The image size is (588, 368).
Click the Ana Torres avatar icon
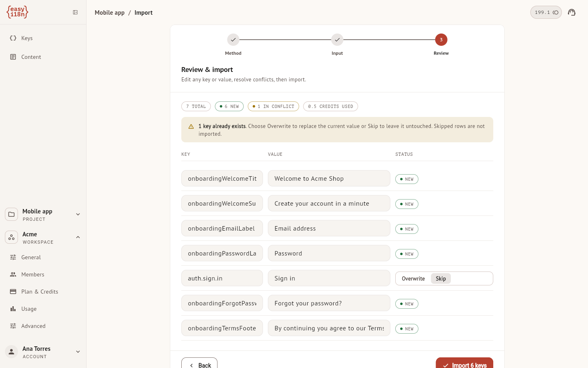coord(11,352)
